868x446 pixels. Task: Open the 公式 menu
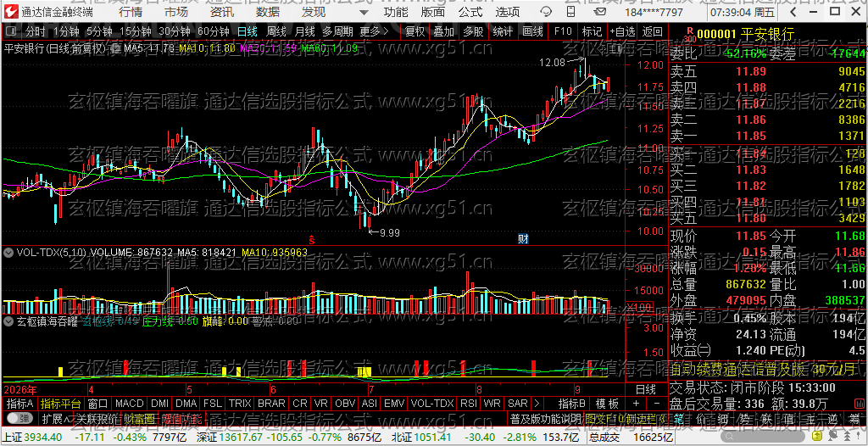470,12
